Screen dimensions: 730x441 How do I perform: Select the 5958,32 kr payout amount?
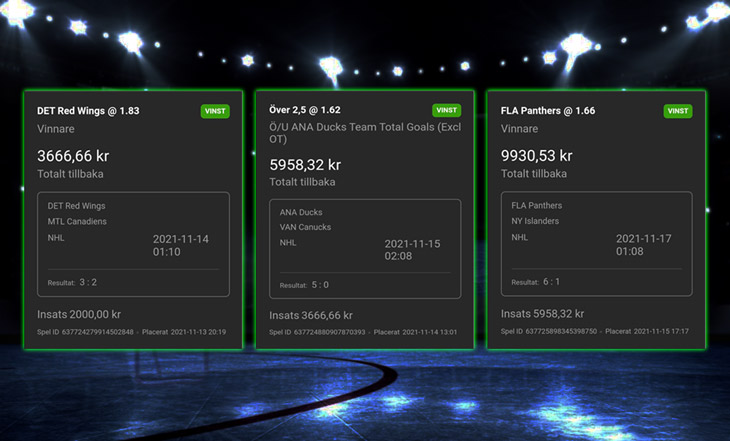(x=305, y=165)
